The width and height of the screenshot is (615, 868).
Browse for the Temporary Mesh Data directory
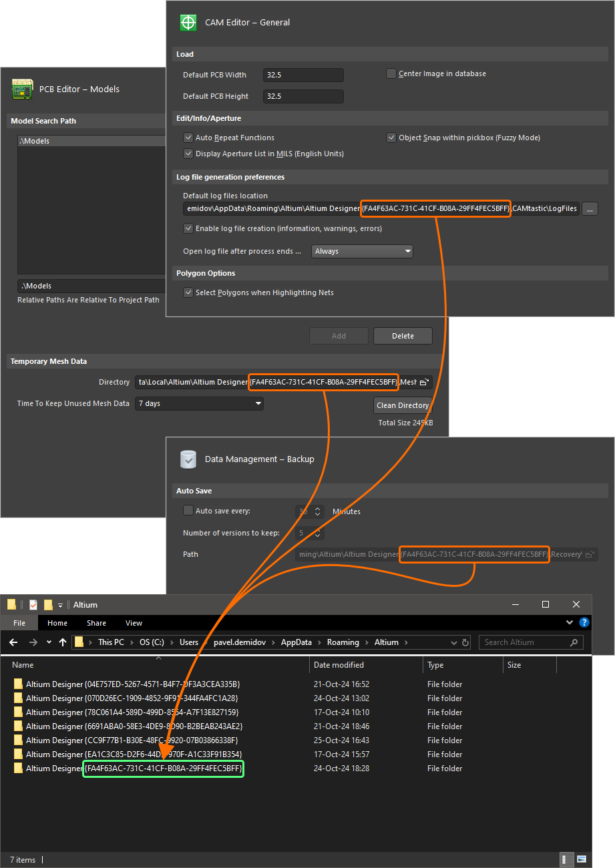[x=424, y=382]
